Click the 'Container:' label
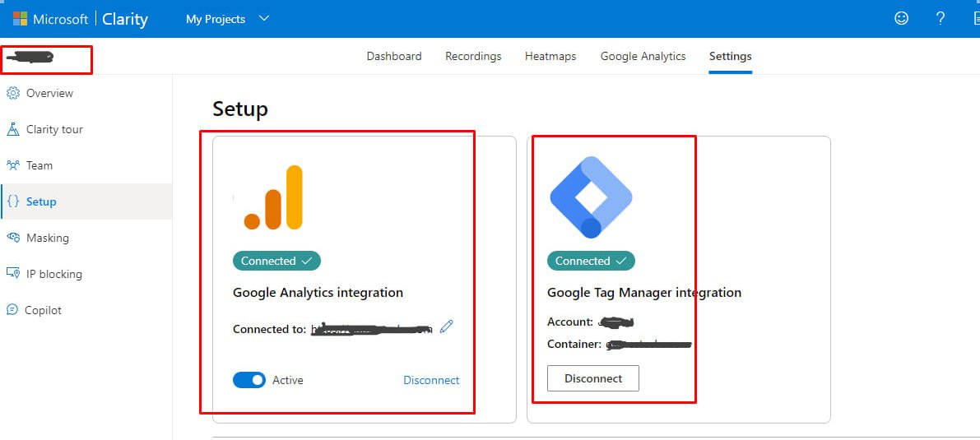980x440 pixels. (x=575, y=344)
